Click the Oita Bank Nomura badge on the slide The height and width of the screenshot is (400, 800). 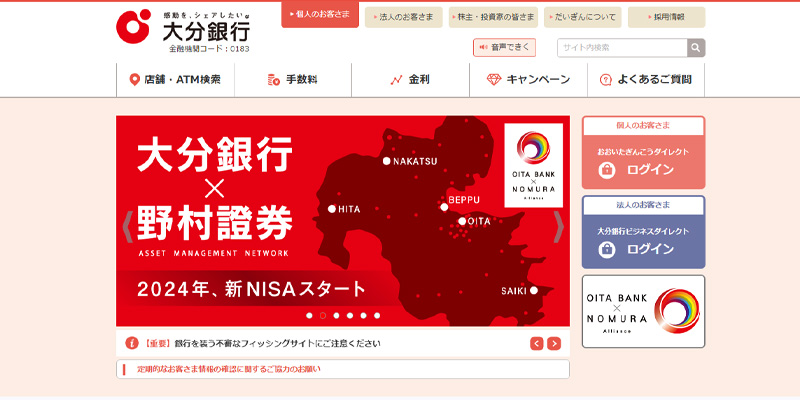[x=533, y=165]
